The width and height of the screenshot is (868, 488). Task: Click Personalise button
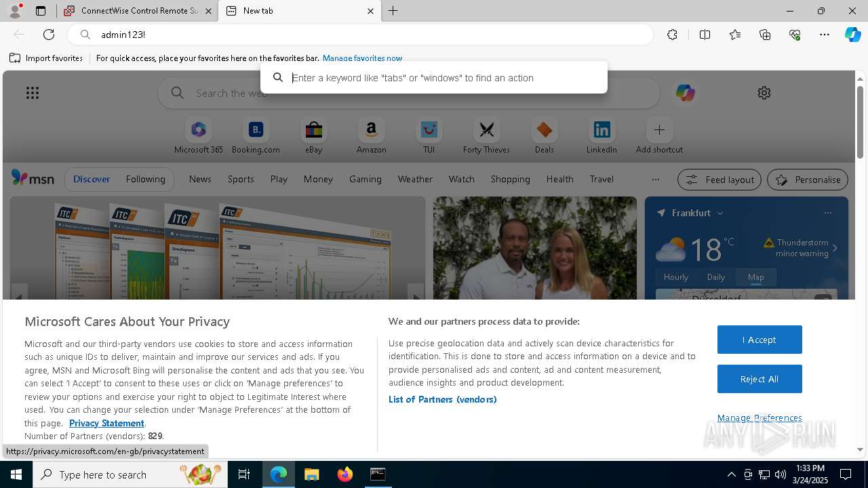(808, 180)
